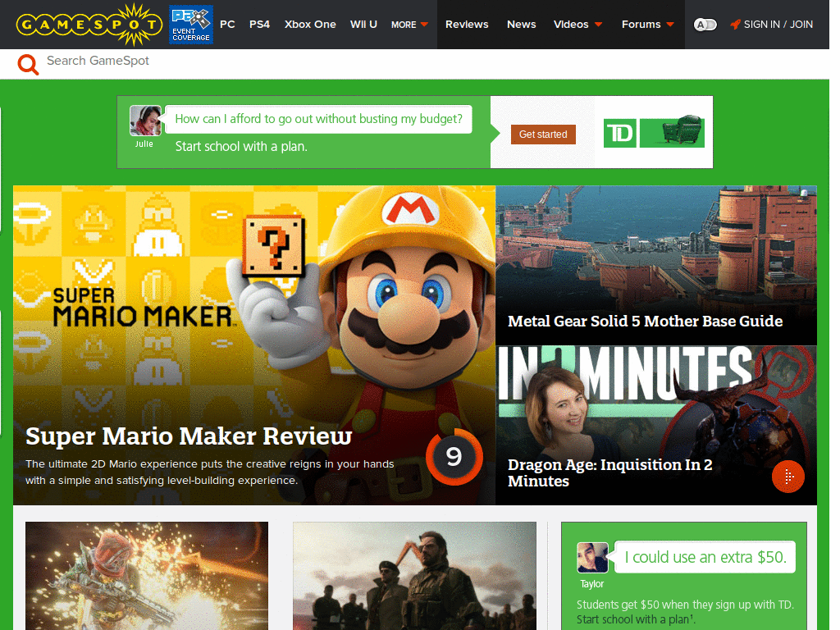Open the Metal Gear Solid 5 Mother Base Guide
The width and height of the screenshot is (840, 630).
(645, 321)
